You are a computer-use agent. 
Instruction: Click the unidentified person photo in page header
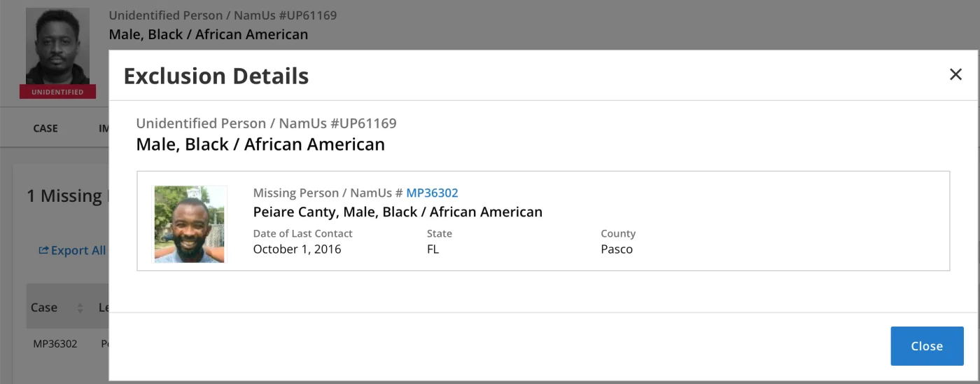(x=57, y=46)
